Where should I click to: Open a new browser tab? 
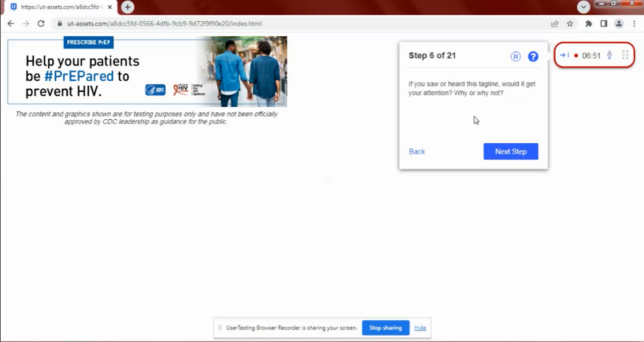click(x=127, y=7)
